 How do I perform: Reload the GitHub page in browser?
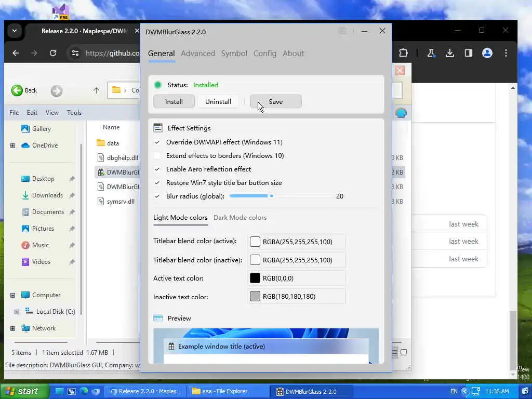[53, 53]
